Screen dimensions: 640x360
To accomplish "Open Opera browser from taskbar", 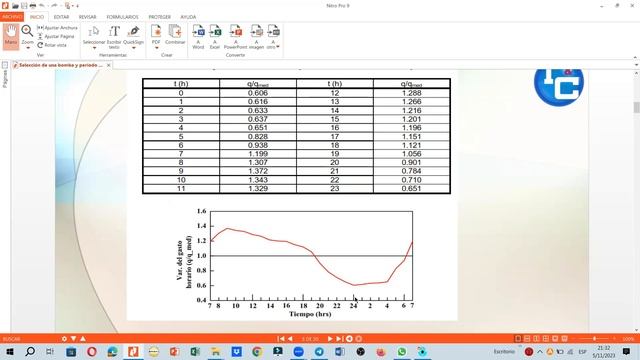I will [x=92, y=351].
